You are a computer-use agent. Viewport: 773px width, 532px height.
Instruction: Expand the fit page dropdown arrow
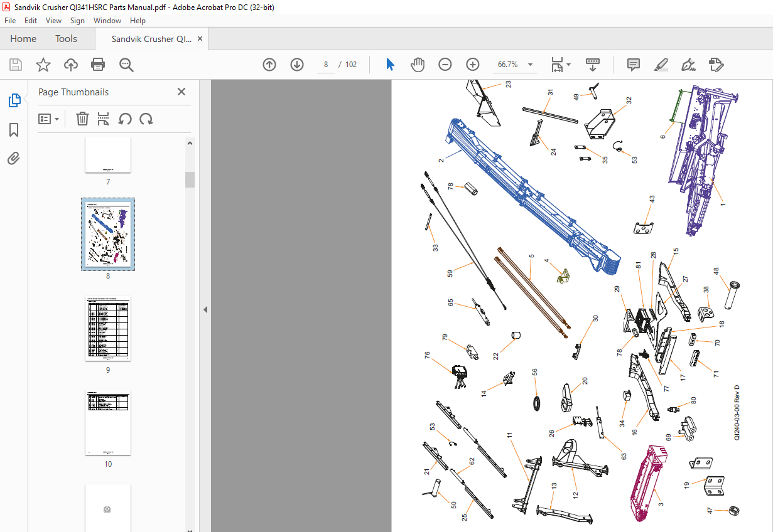pyautogui.click(x=568, y=65)
